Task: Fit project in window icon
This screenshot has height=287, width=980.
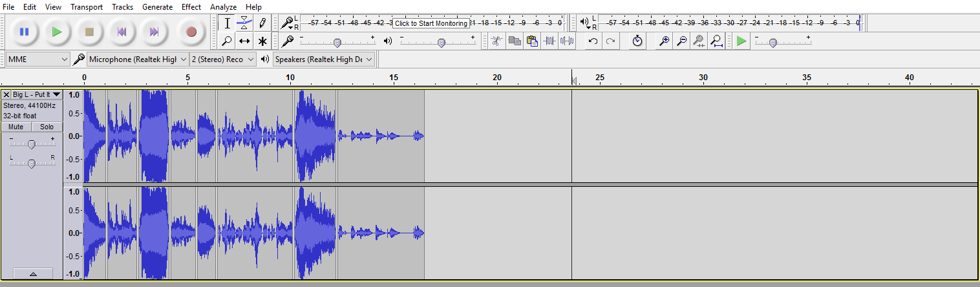Action: 716,41
